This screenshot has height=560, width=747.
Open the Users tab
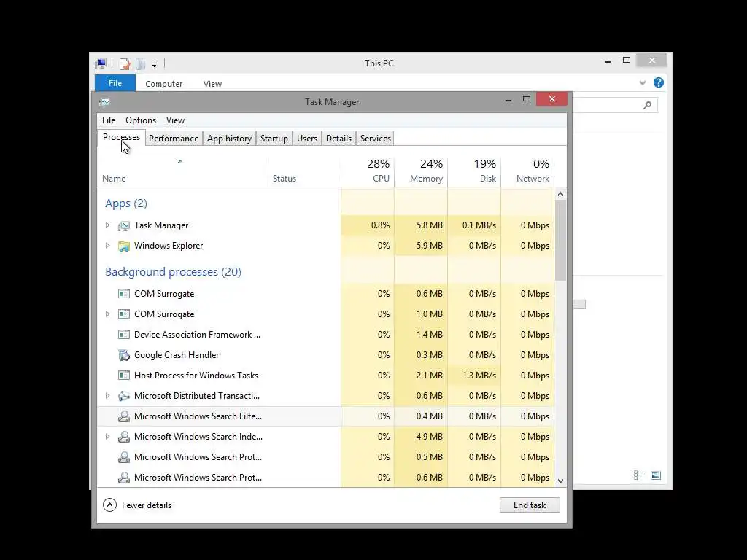tap(307, 139)
